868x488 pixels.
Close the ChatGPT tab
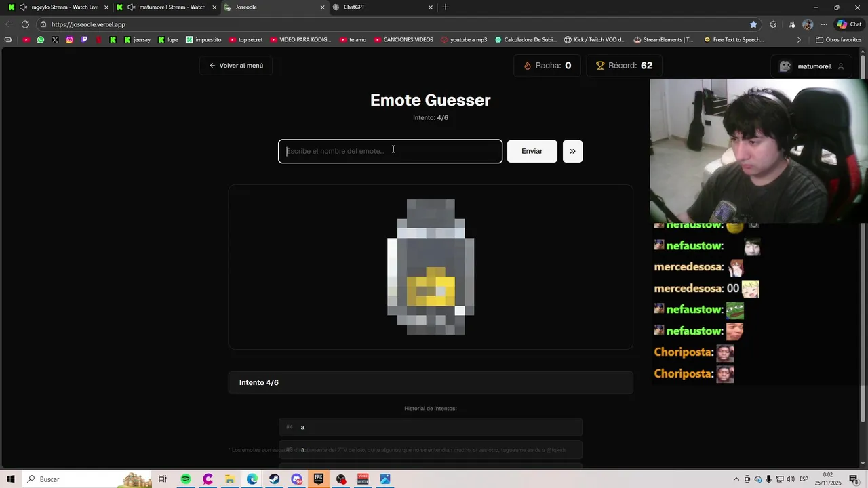click(430, 7)
